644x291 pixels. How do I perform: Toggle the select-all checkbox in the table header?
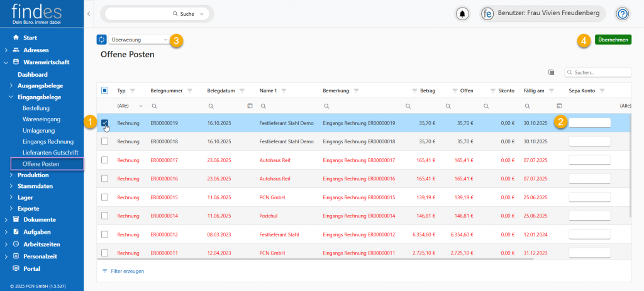pyautogui.click(x=105, y=91)
